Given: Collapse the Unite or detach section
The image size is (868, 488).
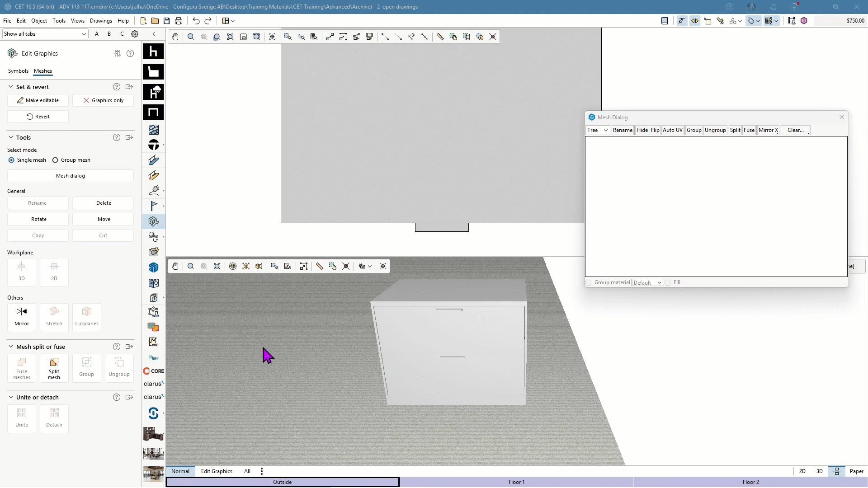Looking at the screenshot, I should [x=11, y=397].
